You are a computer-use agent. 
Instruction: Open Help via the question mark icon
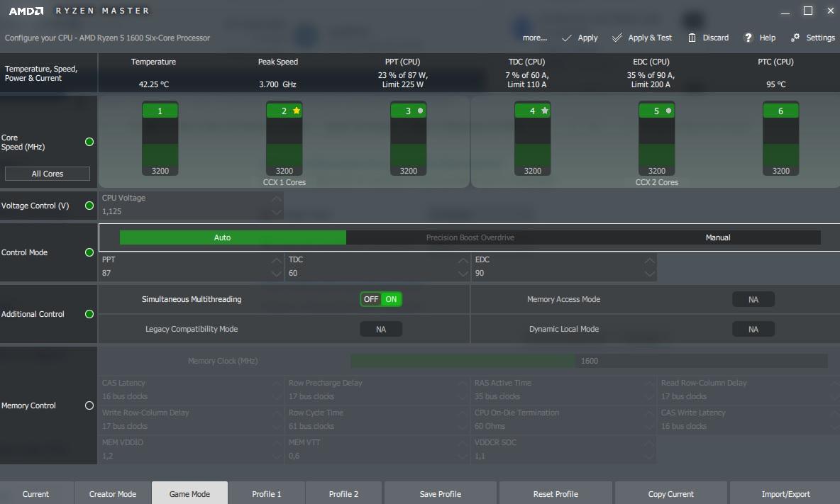pos(748,38)
